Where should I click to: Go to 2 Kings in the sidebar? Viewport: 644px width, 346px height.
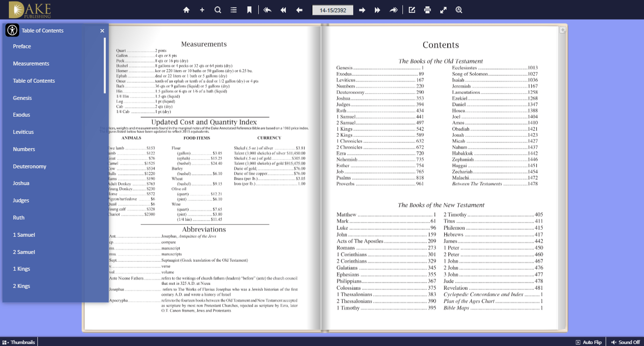tap(22, 286)
